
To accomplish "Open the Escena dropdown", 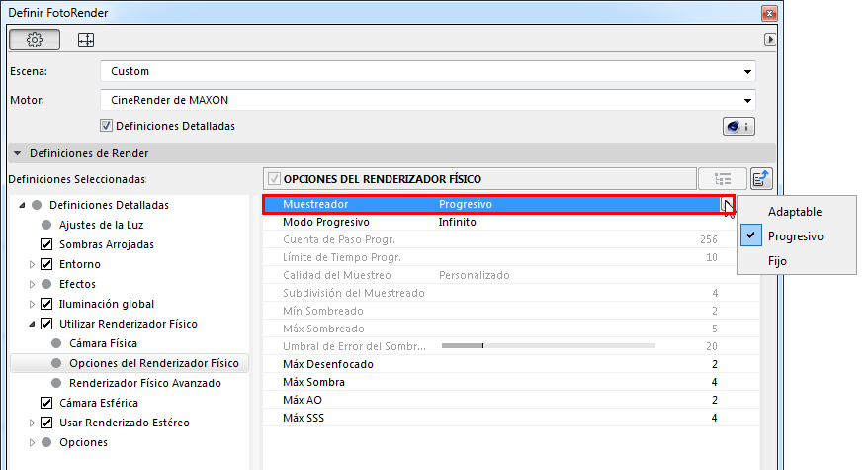I will pyautogui.click(x=428, y=71).
